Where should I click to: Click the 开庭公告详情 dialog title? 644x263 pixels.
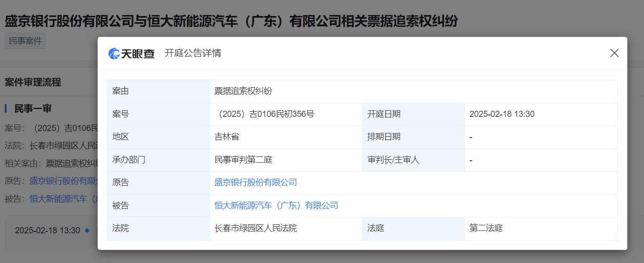(x=193, y=53)
